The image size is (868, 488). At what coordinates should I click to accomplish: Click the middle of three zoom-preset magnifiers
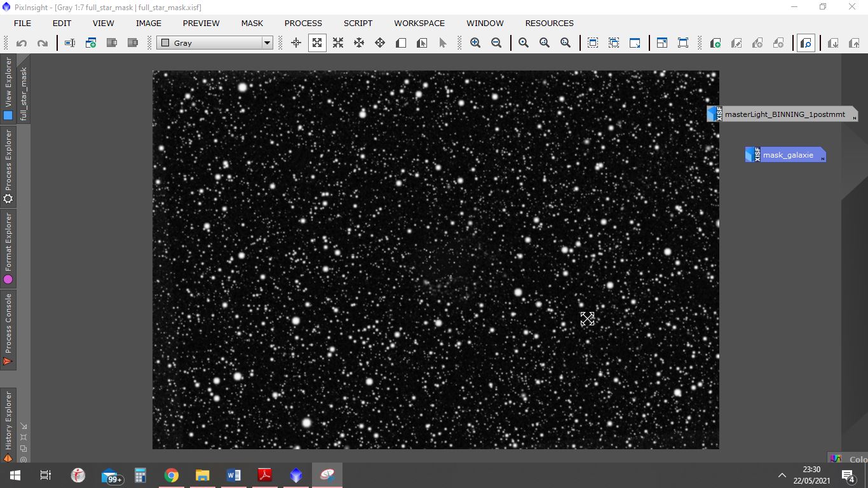pyautogui.click(x=545, y=43)
